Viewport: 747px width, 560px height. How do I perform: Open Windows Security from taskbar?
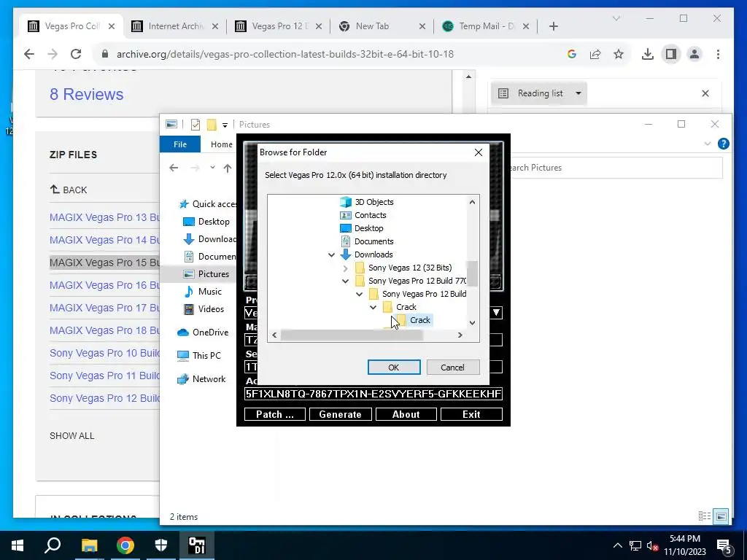tap(161, 545)
